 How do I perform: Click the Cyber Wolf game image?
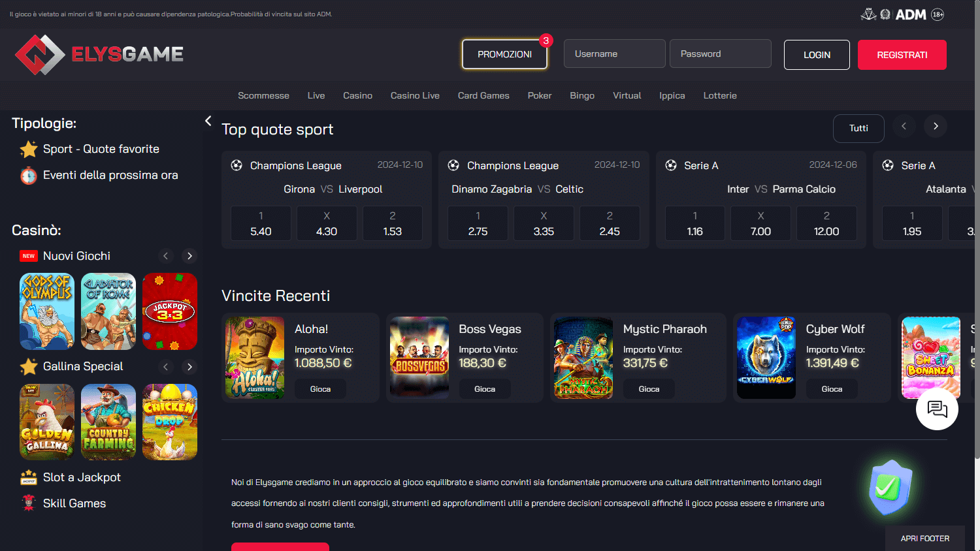tap(766, 358)
